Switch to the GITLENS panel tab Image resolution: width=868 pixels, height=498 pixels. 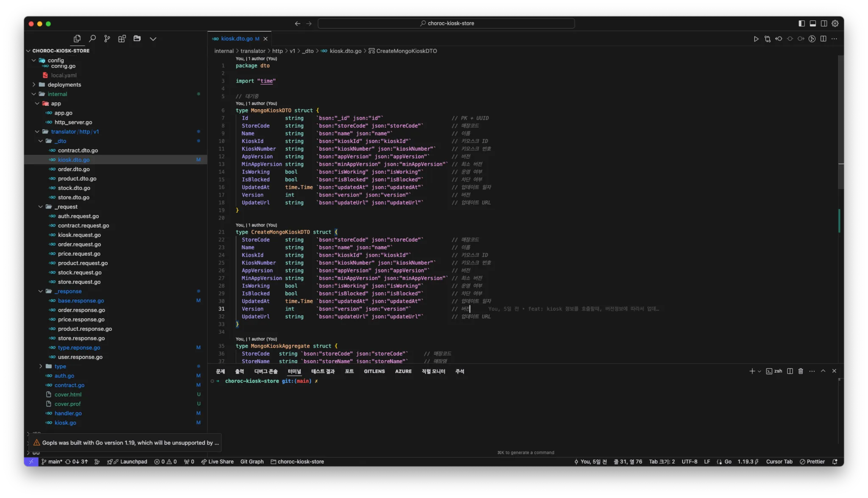374,371
